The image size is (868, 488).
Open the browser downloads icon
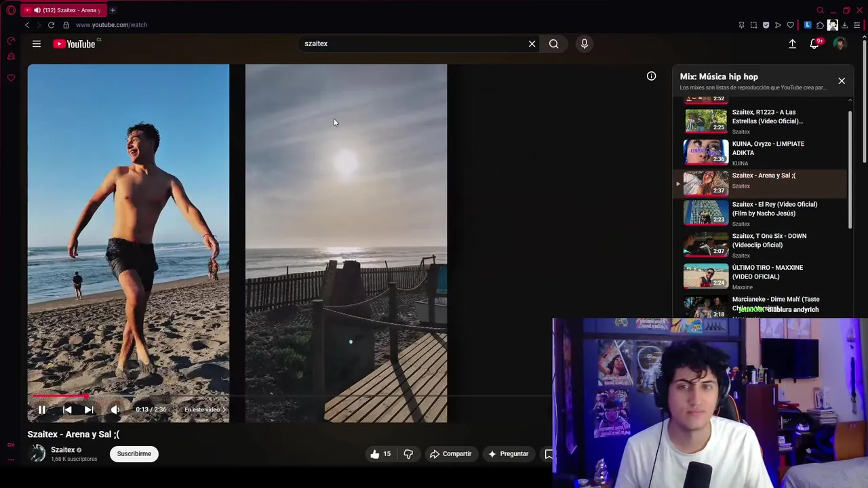click(844, 25)
